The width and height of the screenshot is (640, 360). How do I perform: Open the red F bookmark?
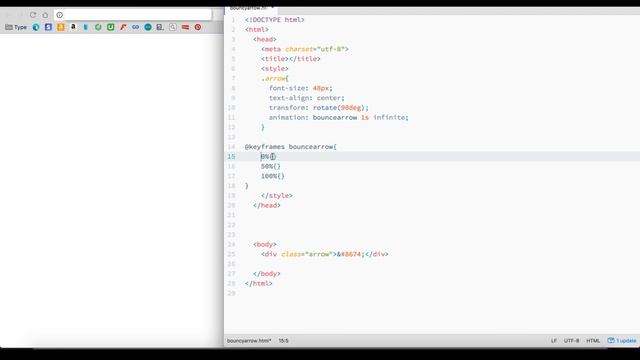coord(123,27)
